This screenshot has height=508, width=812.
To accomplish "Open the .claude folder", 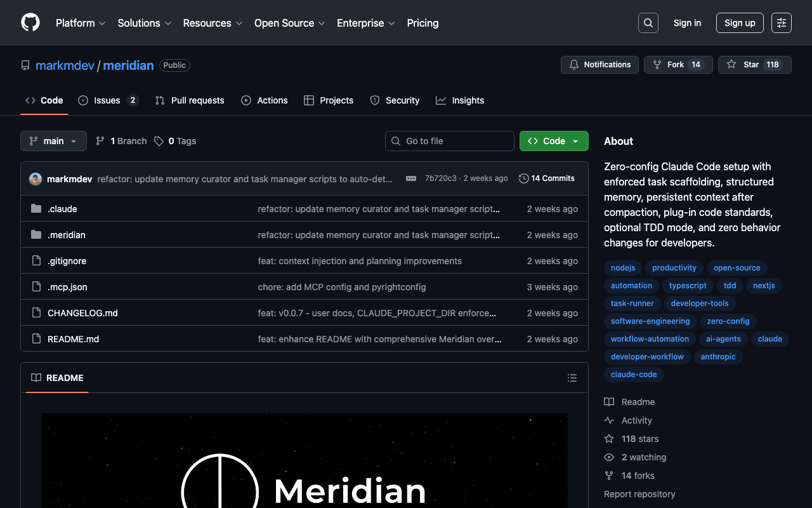I will [62, 209].
